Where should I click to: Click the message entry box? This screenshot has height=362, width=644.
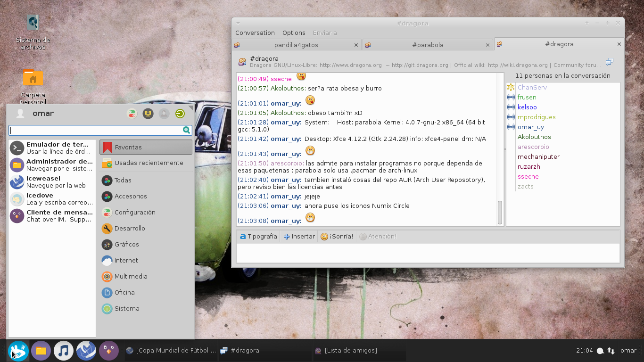tap(428, 253)
